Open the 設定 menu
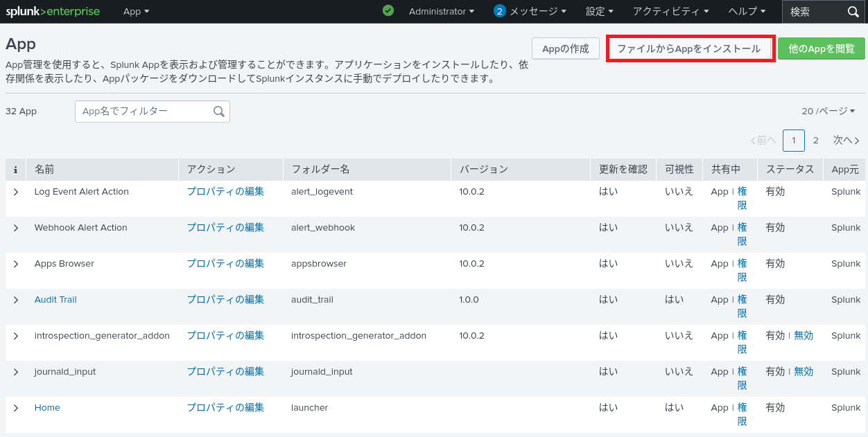 point(599,12)
